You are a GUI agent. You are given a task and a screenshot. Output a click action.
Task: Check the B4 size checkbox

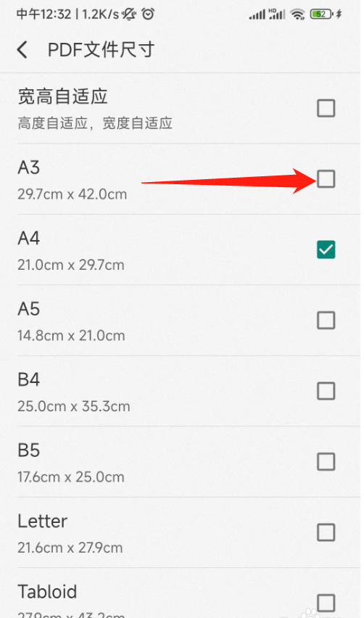[x=326, y=391]
